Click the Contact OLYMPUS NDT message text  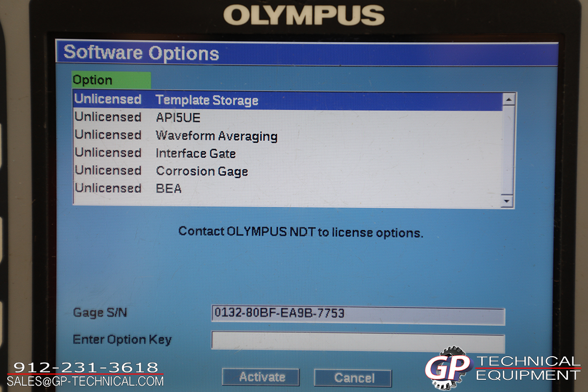click(300, 232)
